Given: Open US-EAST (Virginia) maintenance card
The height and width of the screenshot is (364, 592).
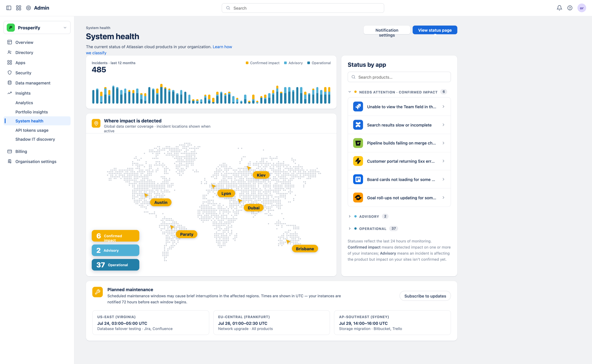Looking at the screenshot, I should coord(151,323).
